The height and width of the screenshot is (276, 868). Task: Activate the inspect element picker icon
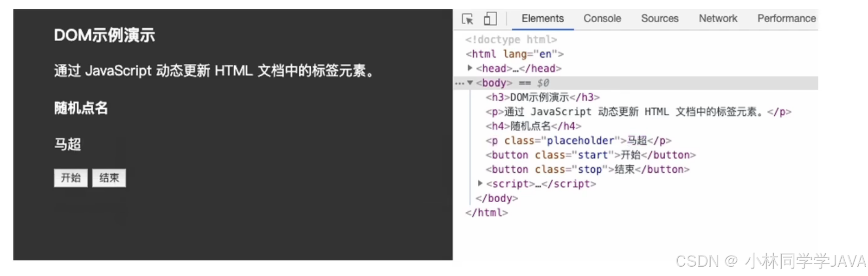click(x=467, y=19)
